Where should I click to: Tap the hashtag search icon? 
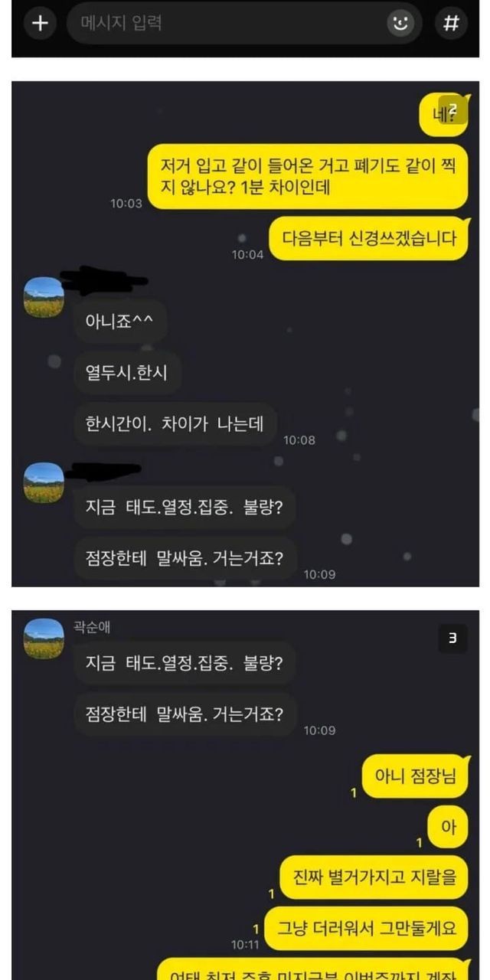(x=451, y=23)
